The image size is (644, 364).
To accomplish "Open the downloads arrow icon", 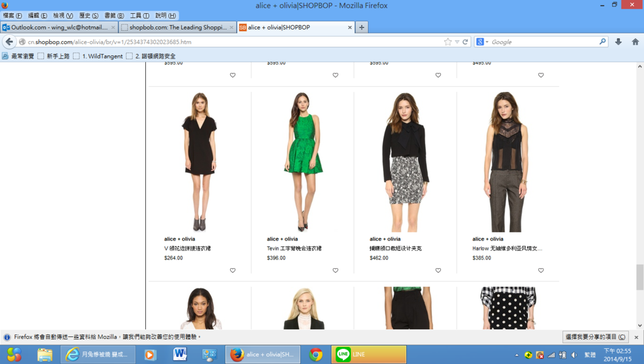I will [618, 42].
